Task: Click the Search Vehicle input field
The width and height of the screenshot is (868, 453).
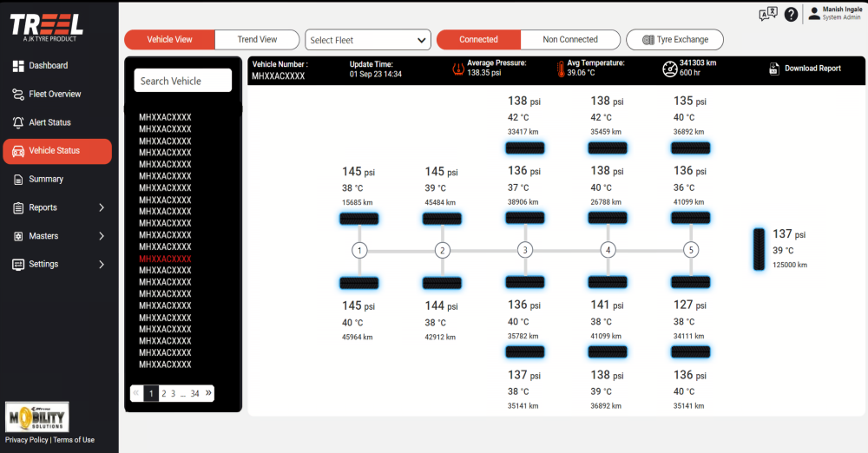Action: click(183, 81)
